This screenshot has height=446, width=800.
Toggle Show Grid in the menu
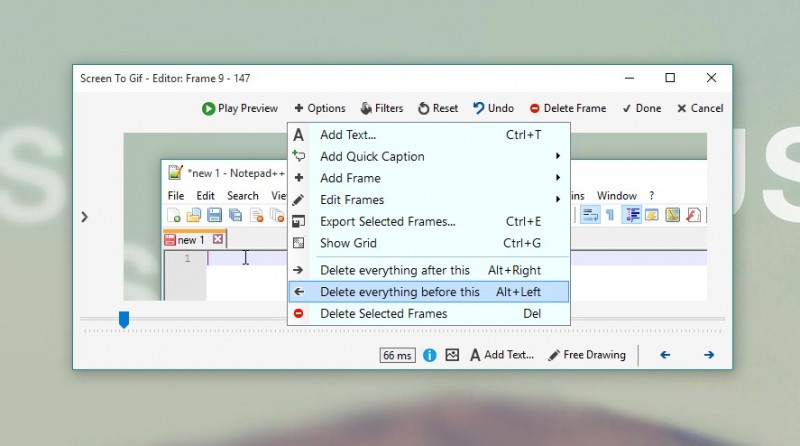tap(429, 243)
